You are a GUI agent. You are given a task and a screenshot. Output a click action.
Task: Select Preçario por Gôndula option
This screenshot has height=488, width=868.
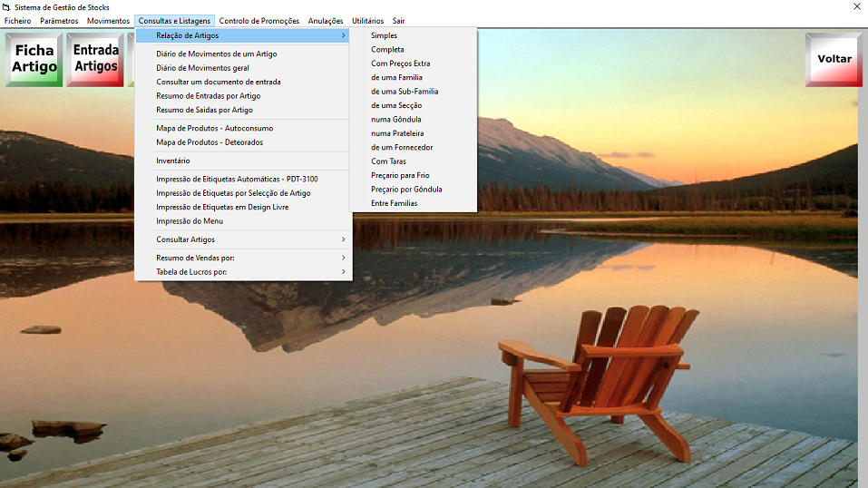pos(406,190)
